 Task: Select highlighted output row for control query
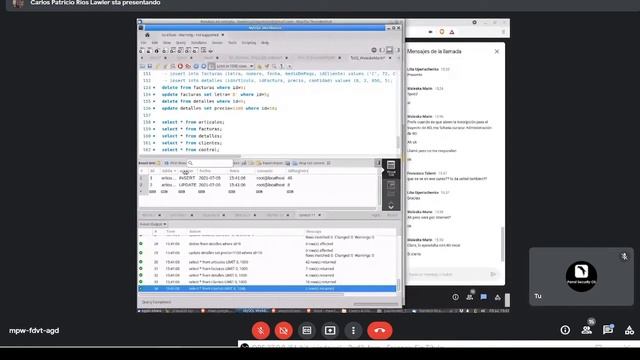pos(267,289)
